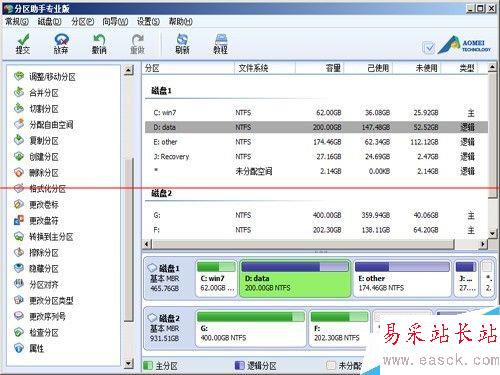Select 格式化分区 operation
Viewport: 500px width, 375px height.
[x=40, y=189]
